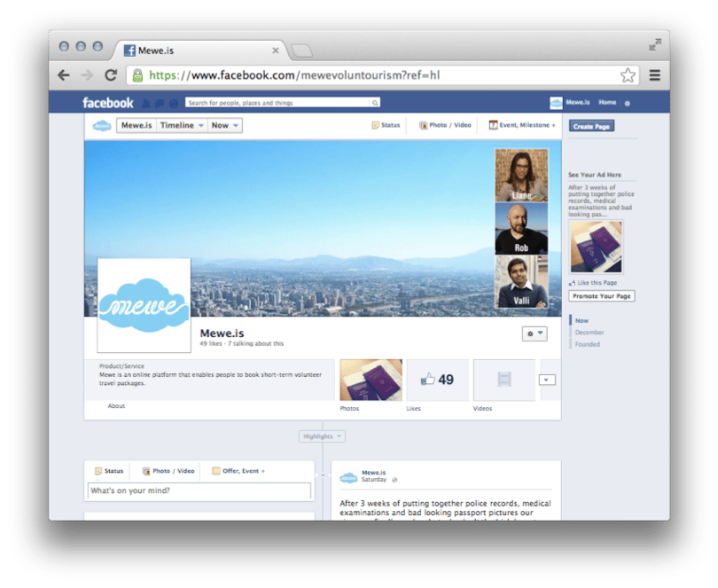This screenshot has height=588, width=718.
Task: Click the Mewe.is link in blue bar
Action: [577, 103]
